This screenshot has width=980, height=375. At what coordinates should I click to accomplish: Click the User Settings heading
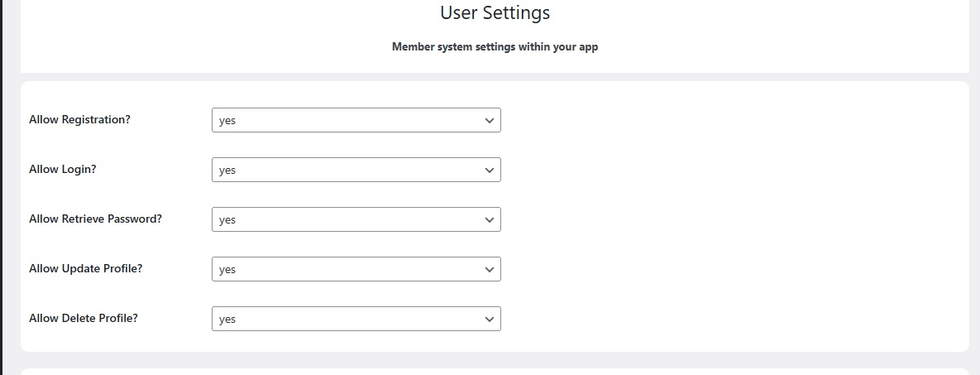495,12
